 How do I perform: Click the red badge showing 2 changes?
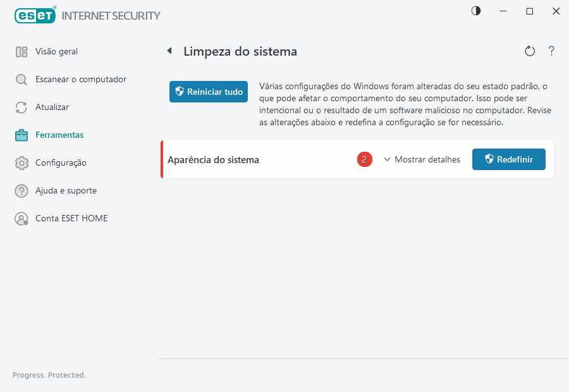tap(364, 159)
